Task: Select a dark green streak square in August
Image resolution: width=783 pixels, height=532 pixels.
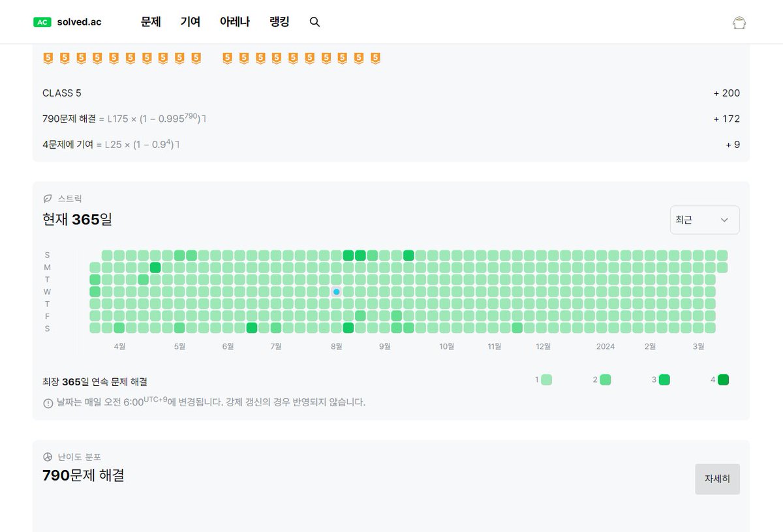Action: (348, 255)
